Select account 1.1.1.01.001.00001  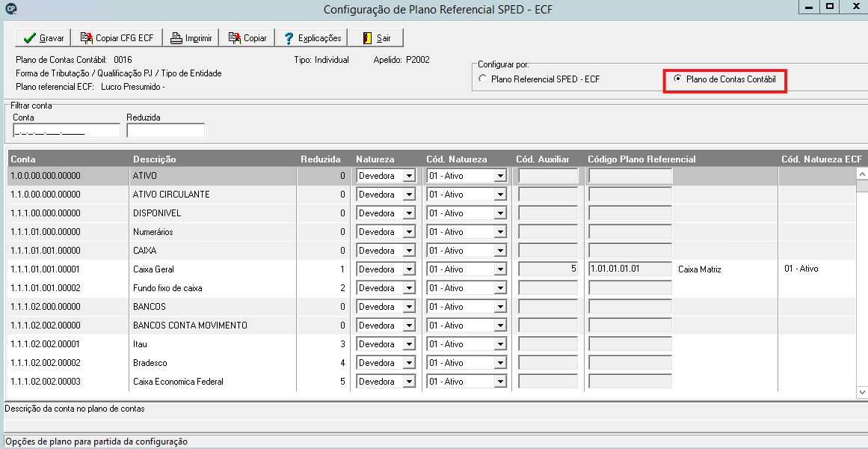point(46,269)
